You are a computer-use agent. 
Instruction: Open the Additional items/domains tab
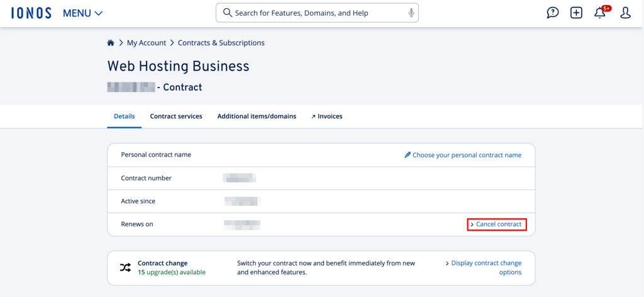pyautogui.click(x=257, y=116)
